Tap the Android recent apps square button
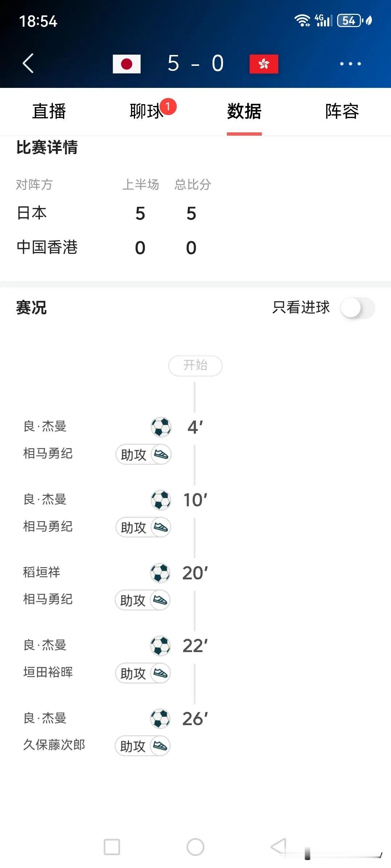 [112, 847]
